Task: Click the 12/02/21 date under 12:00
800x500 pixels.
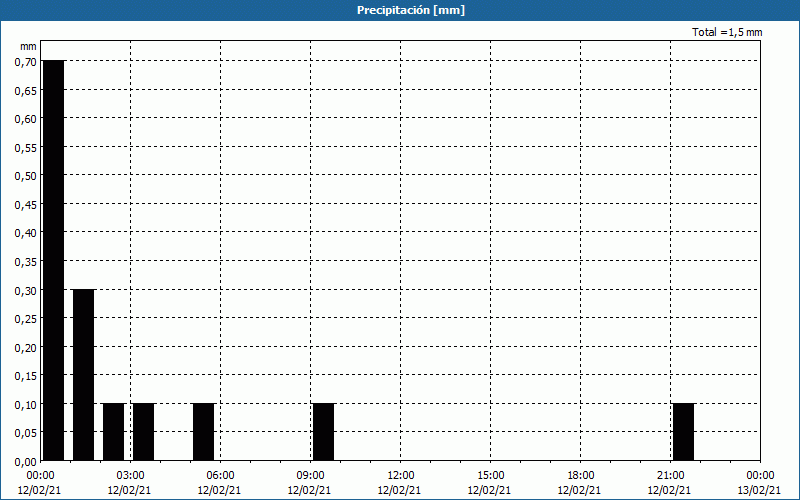Action: (x=399, y=490)
